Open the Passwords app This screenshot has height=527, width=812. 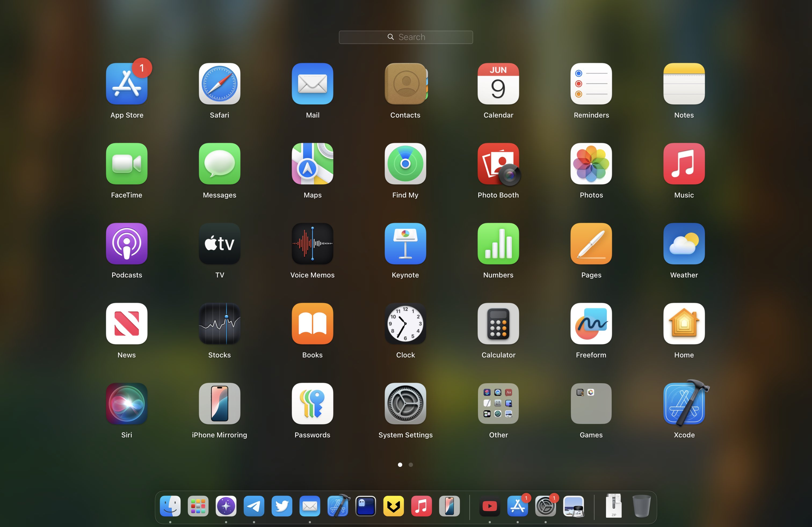(x=312, y=404)
